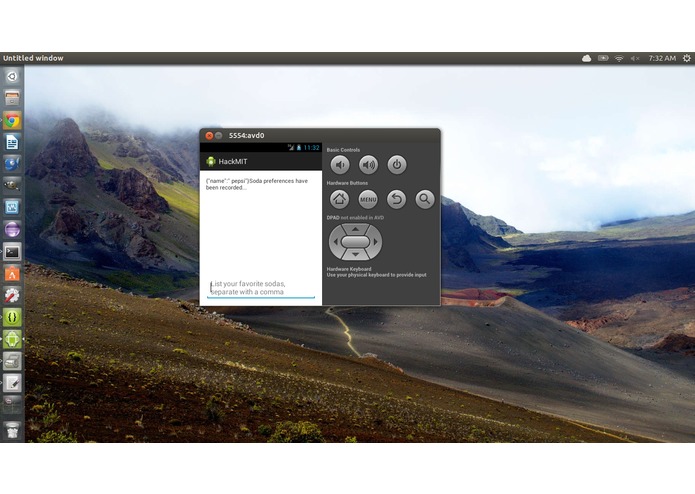Open the Ubuntu Dash launcher icon

(x=12, y=77)
